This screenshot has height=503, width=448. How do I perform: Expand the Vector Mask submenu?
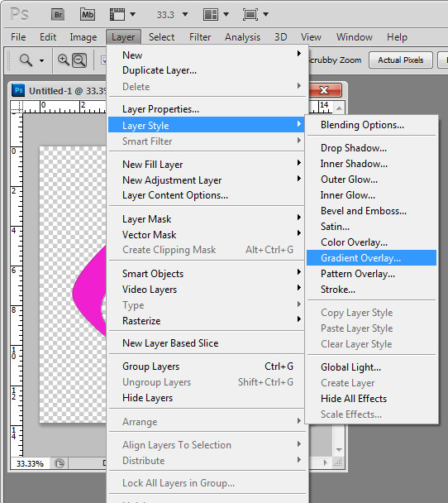click(x=207, y=234)
